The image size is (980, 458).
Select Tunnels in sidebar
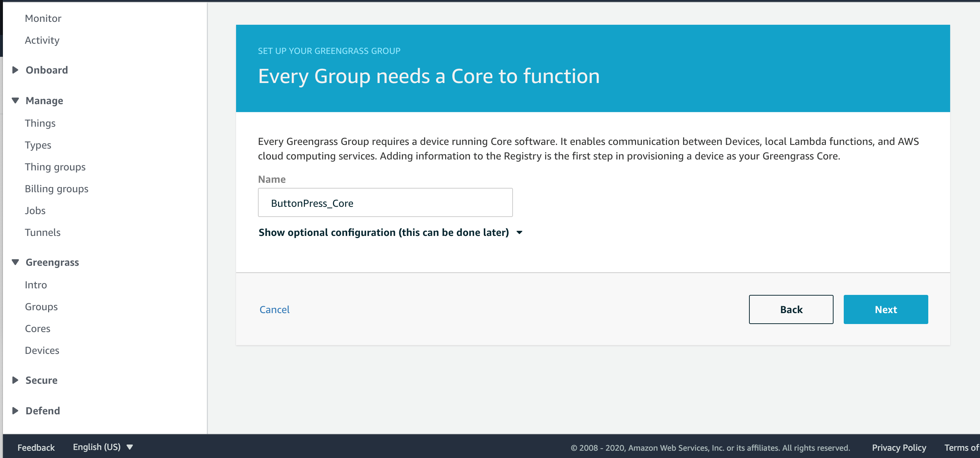click(x=43, y=232)
